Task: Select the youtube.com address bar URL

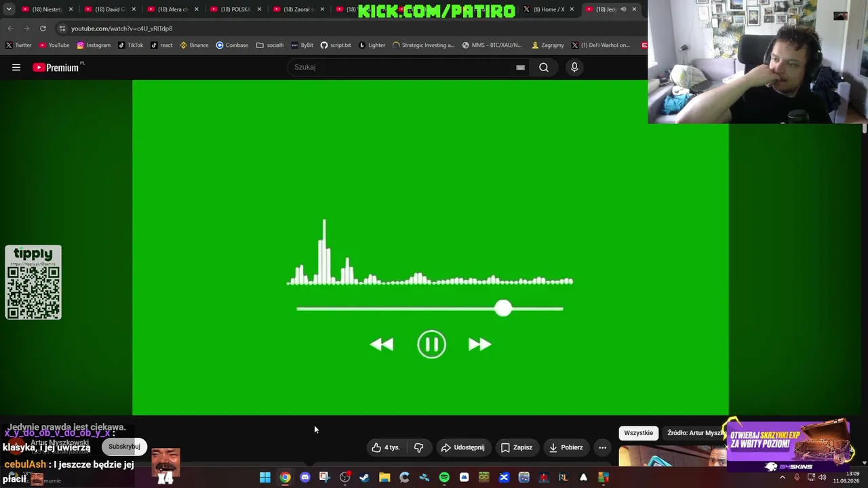Action: coord(121,28)
